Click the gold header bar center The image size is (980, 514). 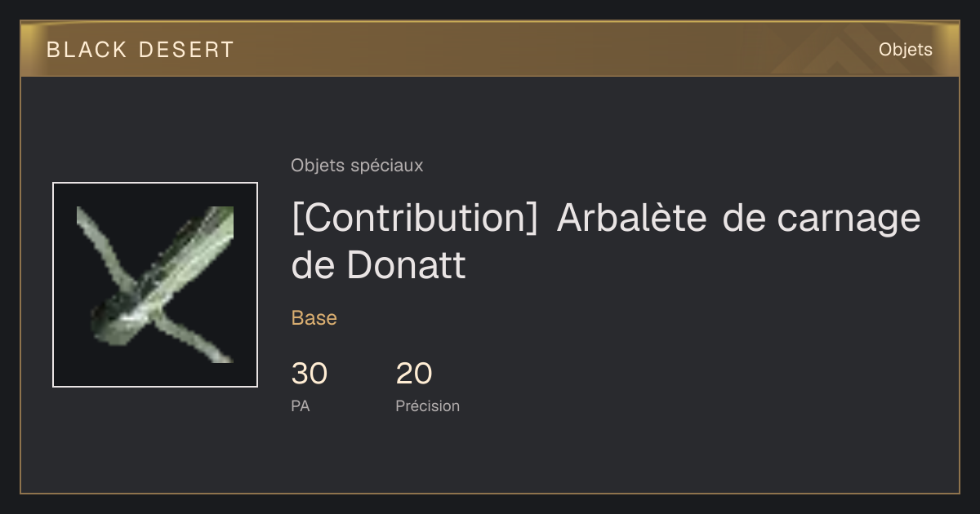pos(490,49)
